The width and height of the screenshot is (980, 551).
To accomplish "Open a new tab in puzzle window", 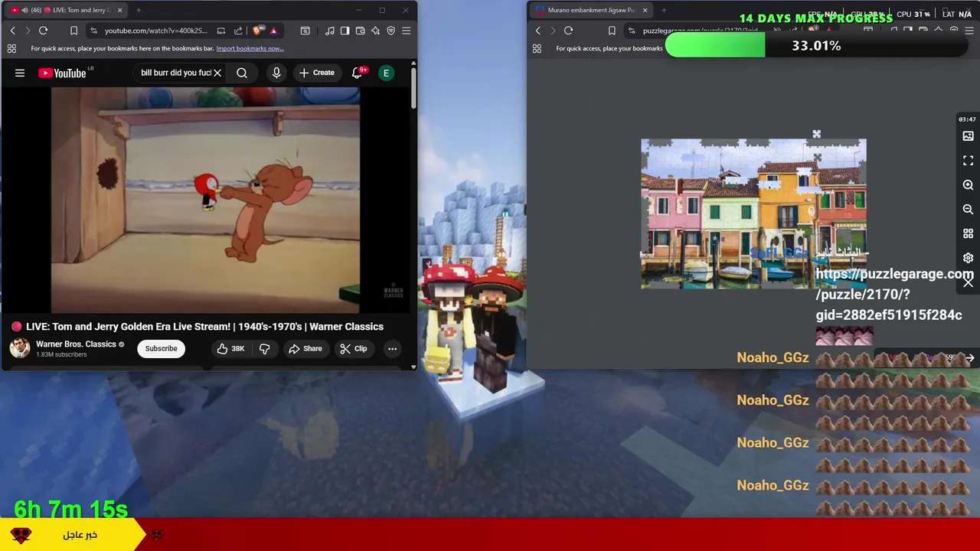I will 664,11.
